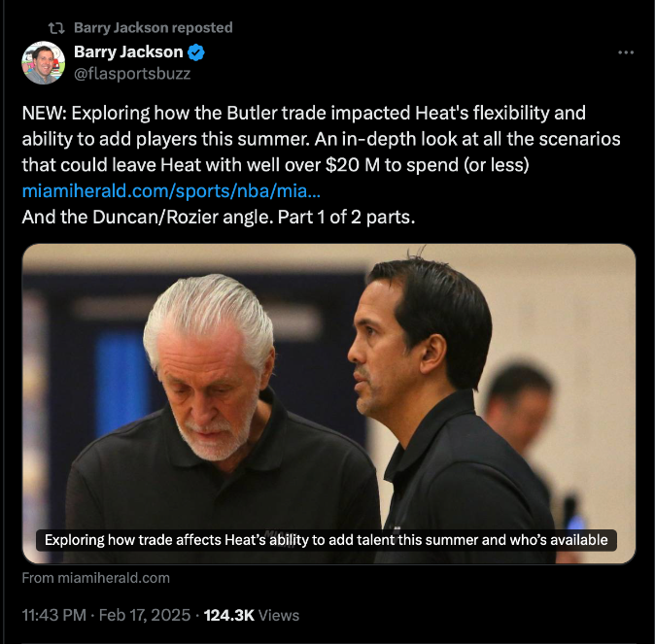Open the @flasportsbuzz handle
The width and height of the screenshot is (655, 644).
click(x=132, y=73)
